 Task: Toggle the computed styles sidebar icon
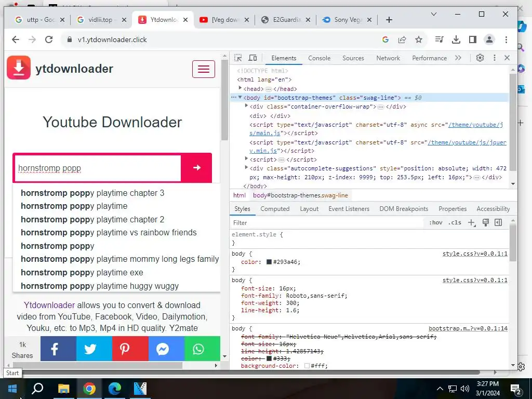point(498,222)
